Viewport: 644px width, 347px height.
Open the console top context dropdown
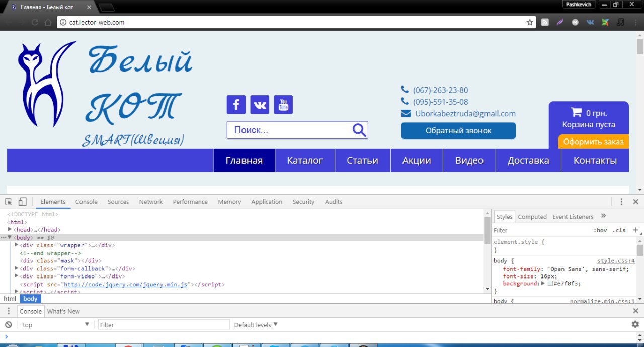tap(56, 325)
